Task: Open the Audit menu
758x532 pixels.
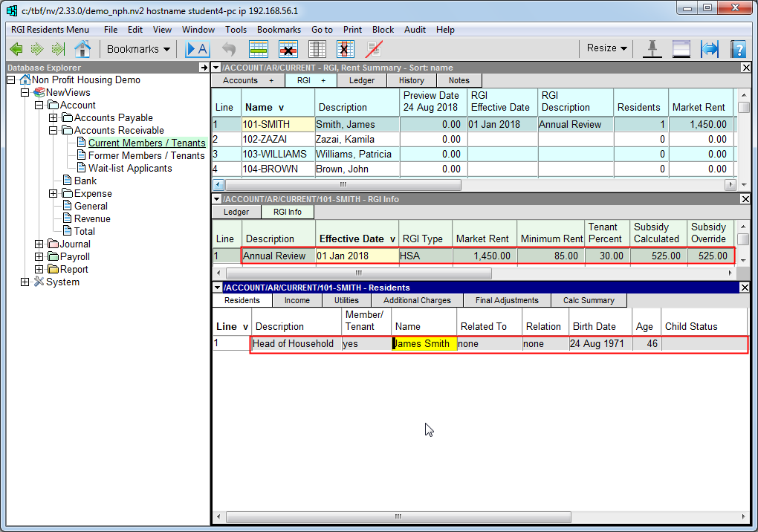Action: [415, 30]
